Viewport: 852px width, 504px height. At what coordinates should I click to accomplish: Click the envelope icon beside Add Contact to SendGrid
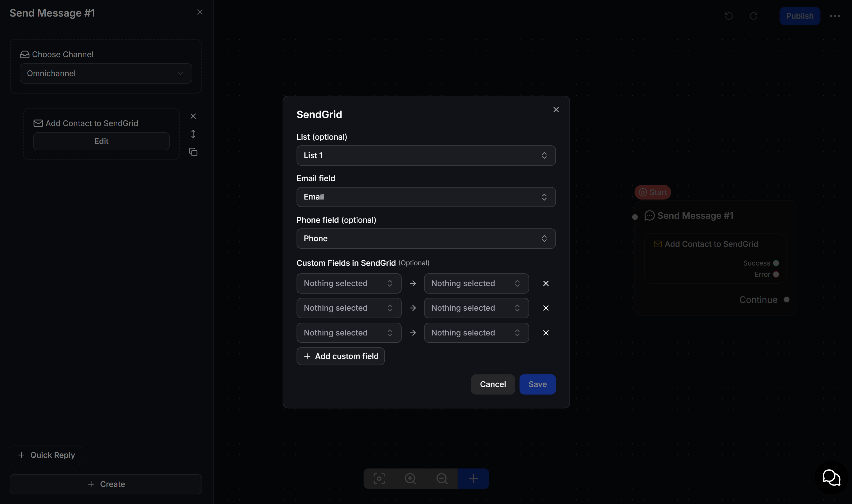click(38, 123)
